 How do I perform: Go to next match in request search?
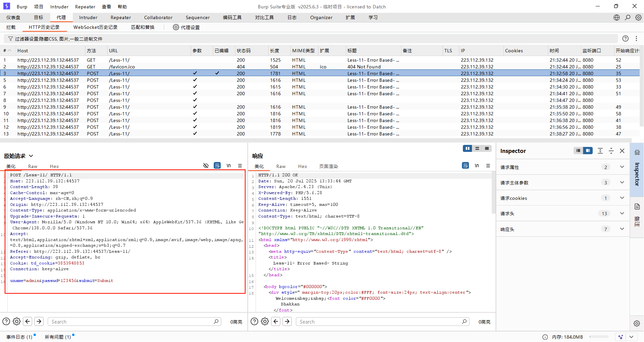pyautogui.click(x=39, y=322)
